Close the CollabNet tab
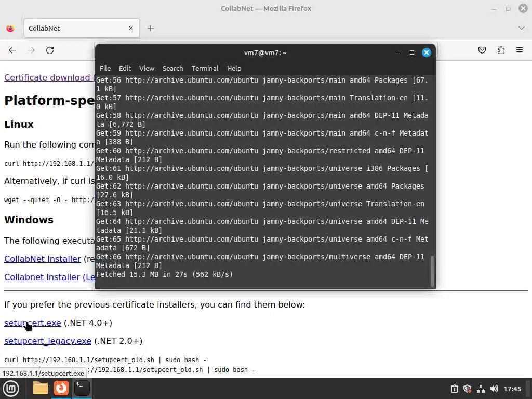This screenshot has height=399, width=532. pos(131,28)
